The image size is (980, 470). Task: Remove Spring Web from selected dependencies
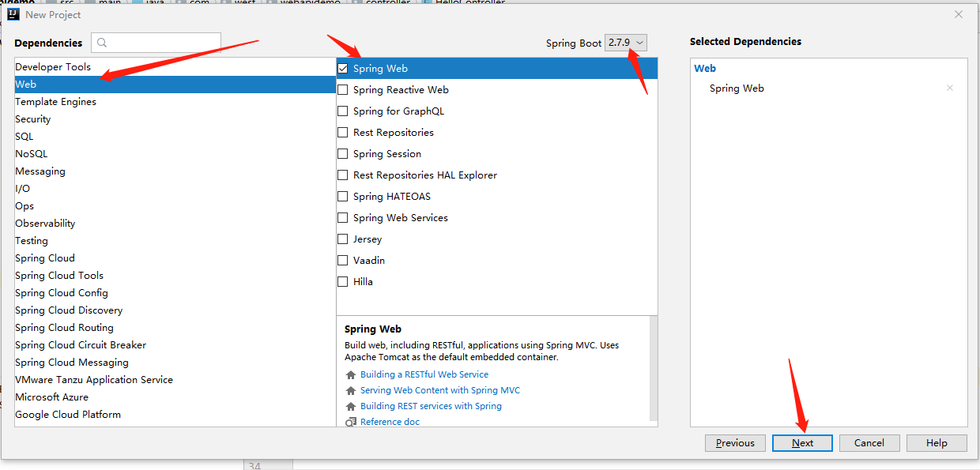click(x=950, y=88)
